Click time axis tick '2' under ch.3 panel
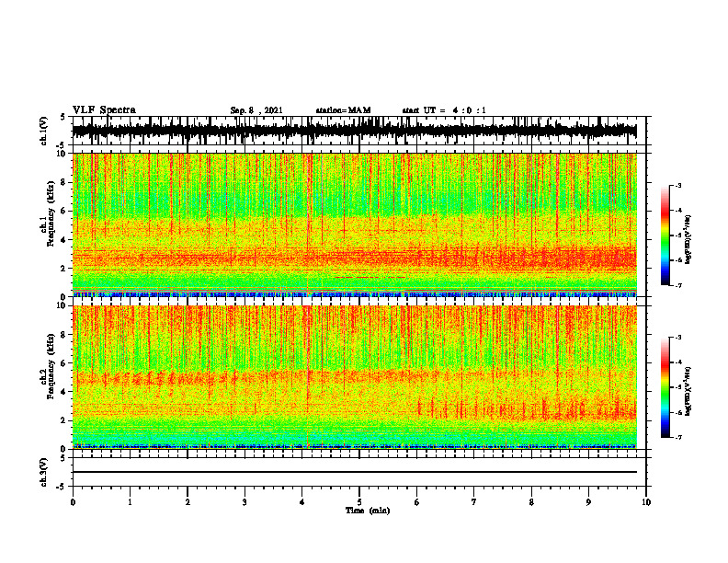 [188, 502]
